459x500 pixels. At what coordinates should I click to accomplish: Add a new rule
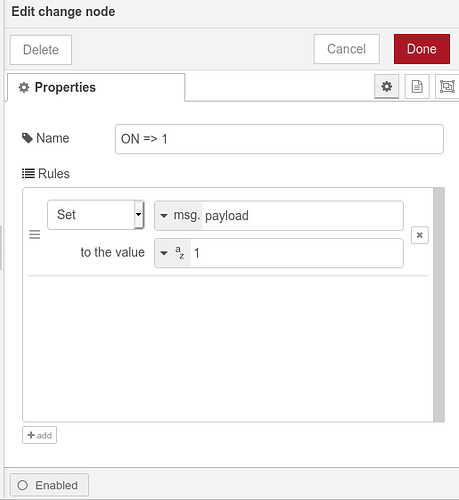click(39, 435)
